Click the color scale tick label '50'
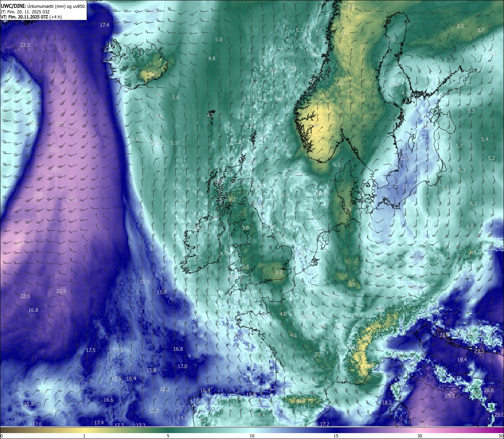Viewport: 504px width, 439px height. click(501, 435)
